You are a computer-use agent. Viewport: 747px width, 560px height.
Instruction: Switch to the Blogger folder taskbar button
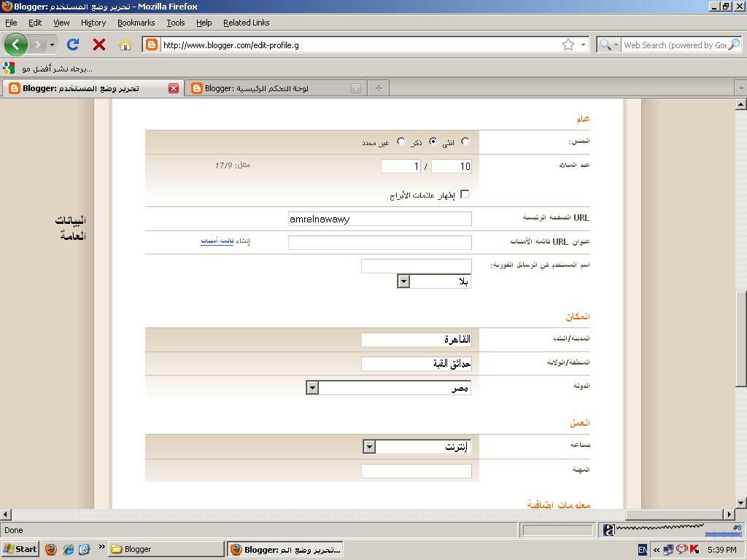(166, 549)
